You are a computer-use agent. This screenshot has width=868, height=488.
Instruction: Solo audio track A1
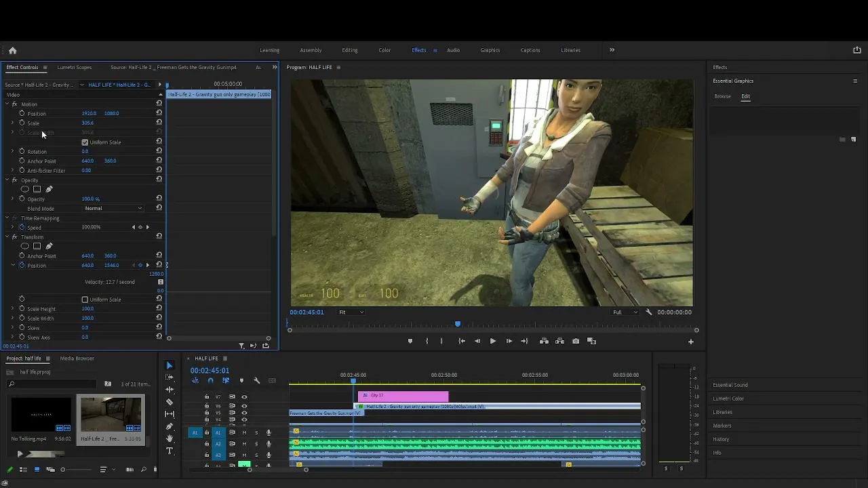(x=256, y=432)
